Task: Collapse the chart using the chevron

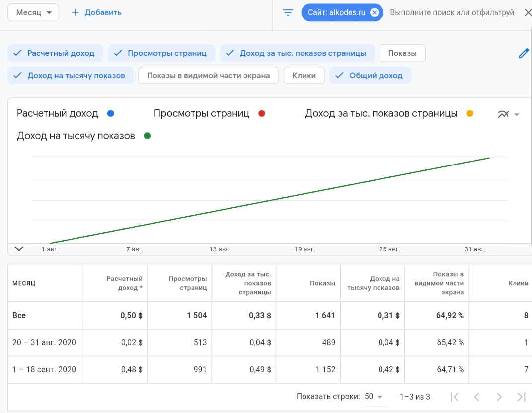Action: pyautogui.click(x=19, y=249)
